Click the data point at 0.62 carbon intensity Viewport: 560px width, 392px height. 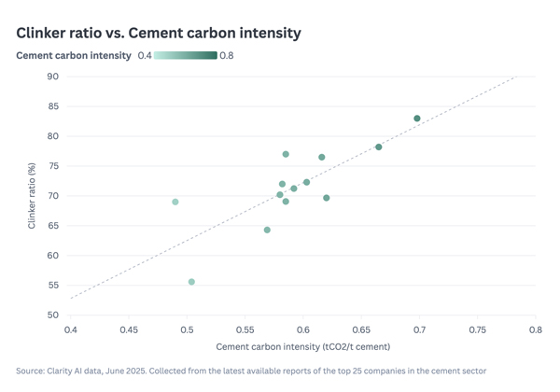pyautogui.click(x=327, y=198)
